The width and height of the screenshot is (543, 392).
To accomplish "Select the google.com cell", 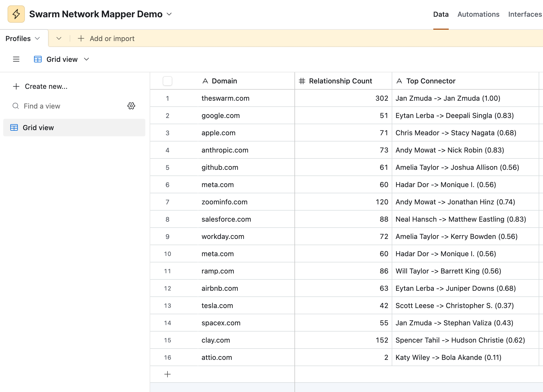I will (x=246, y=116).
